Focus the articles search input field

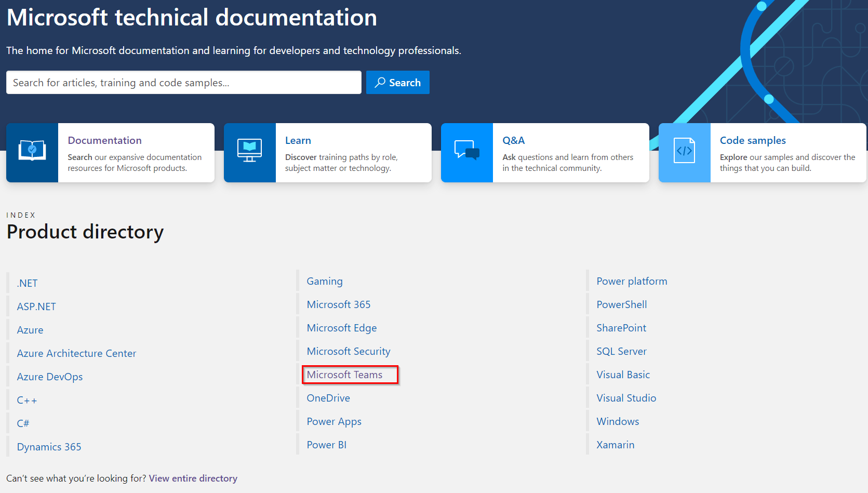click(x=184, y=83)
